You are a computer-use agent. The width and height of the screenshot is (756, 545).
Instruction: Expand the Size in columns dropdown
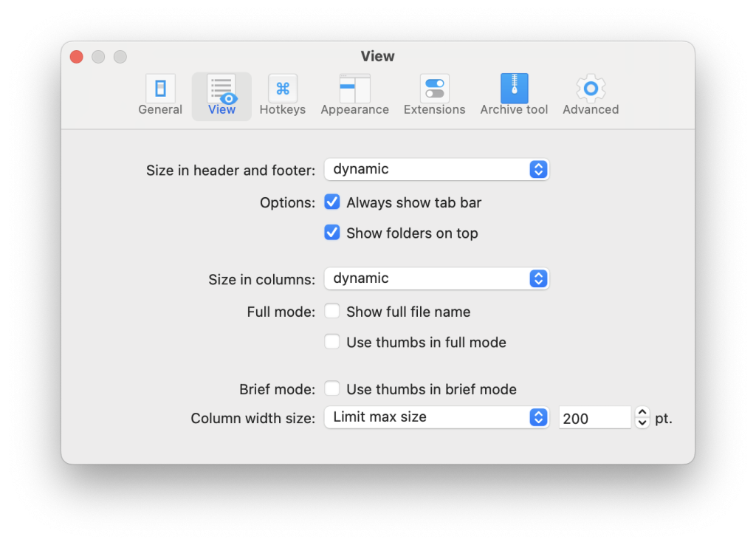point(437,278)
